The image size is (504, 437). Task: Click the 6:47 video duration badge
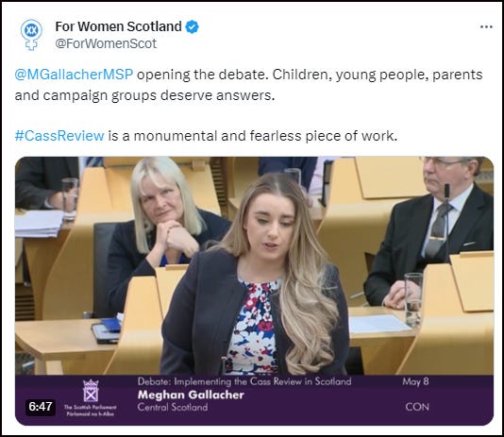[x=41, y=407]
